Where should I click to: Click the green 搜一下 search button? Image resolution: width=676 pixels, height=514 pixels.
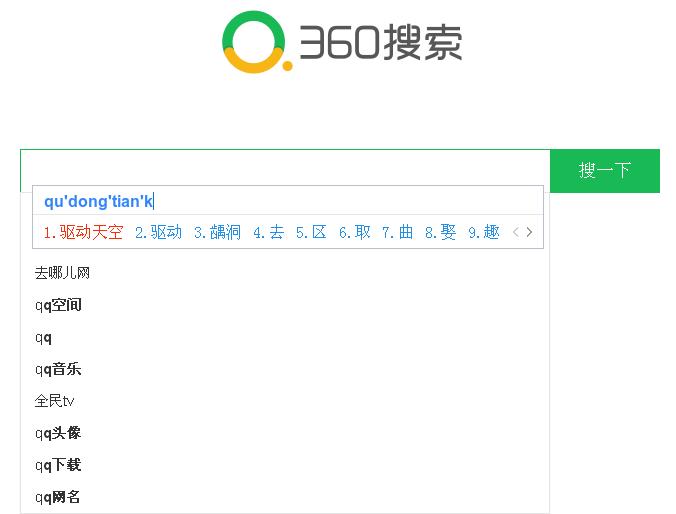605,171
